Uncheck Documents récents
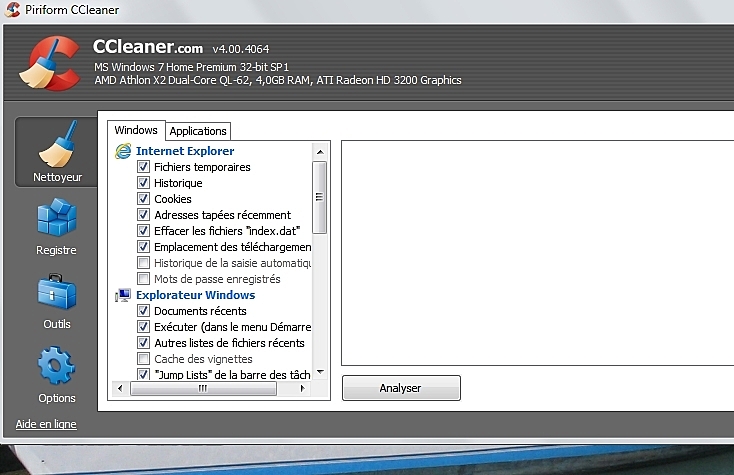The image size is (734, 475). pyautogui.click(x=144, y=311)
